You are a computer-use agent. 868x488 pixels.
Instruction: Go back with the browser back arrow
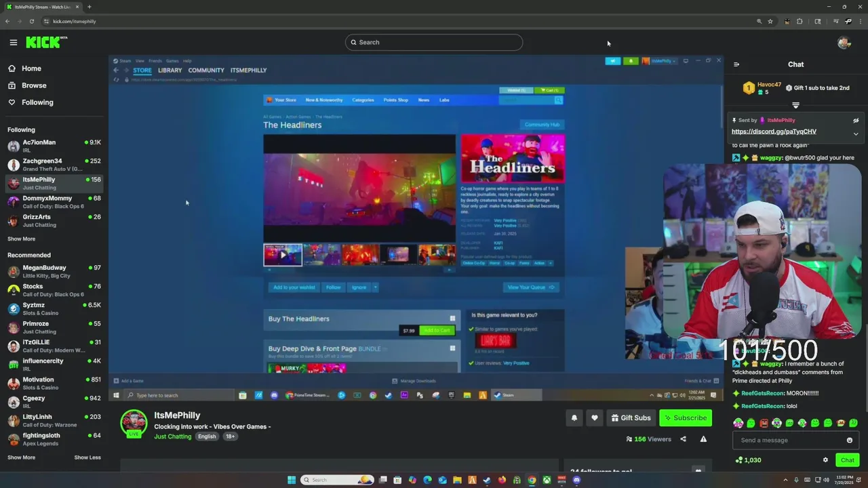click(x=7, y=21)
